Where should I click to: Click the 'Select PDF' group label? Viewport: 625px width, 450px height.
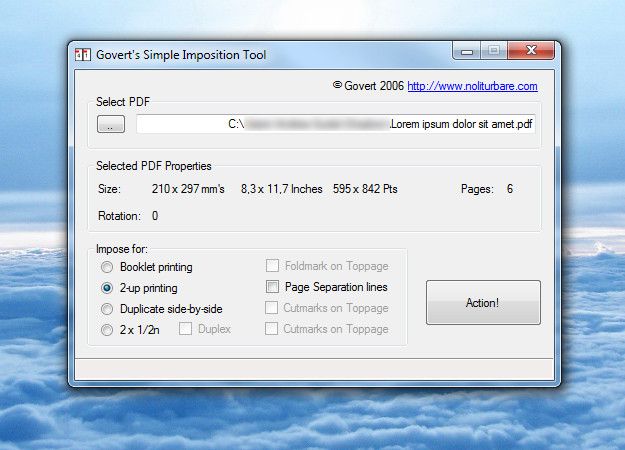pyautogui.click(x=123, y=102)
